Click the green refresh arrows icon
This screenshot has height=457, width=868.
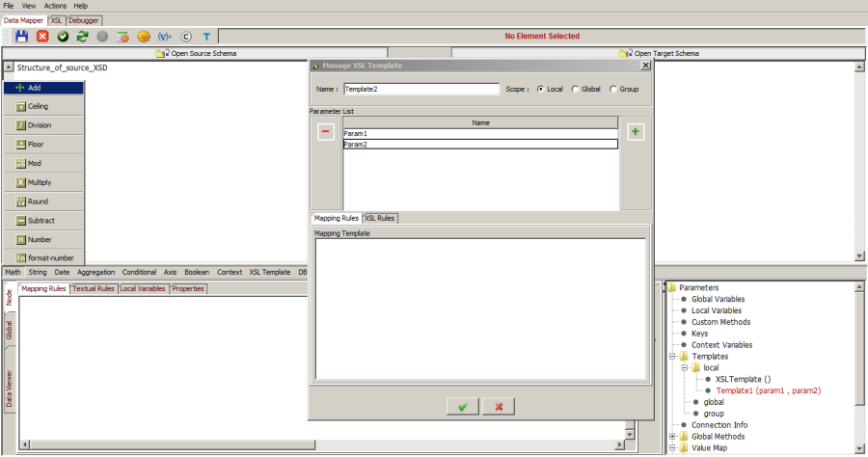coord(83,36)
